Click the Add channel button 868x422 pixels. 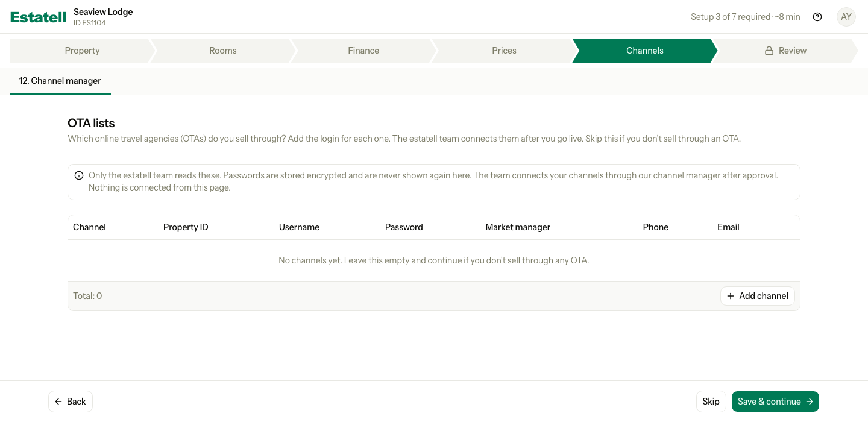[758, 296]
